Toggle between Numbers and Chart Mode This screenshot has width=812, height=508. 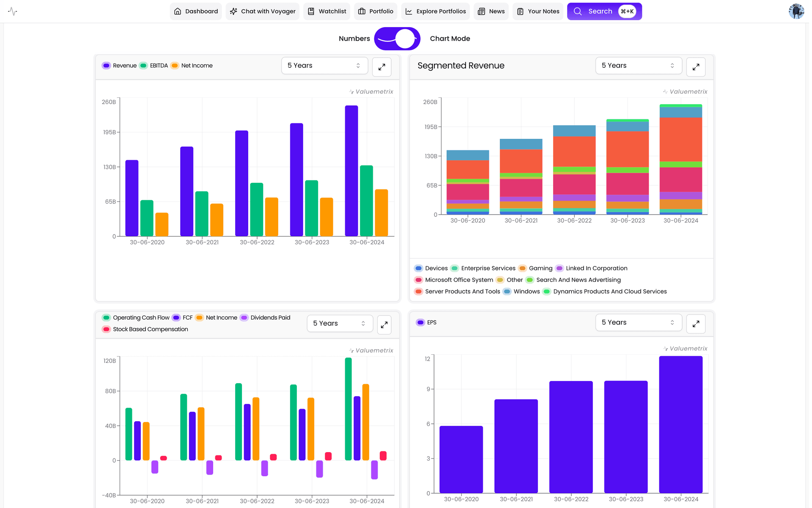[x=397, y=39]
